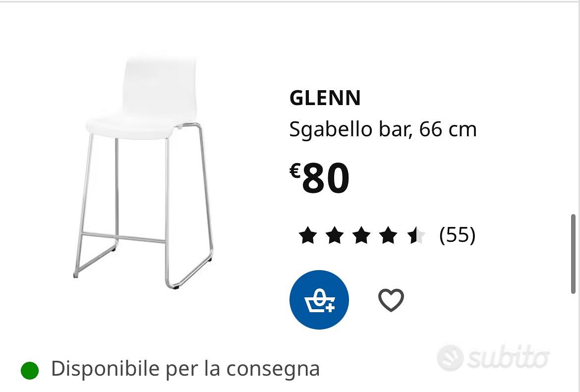Select the second rating star
This screenshot has height=392, width=580.
pos(335,235)
